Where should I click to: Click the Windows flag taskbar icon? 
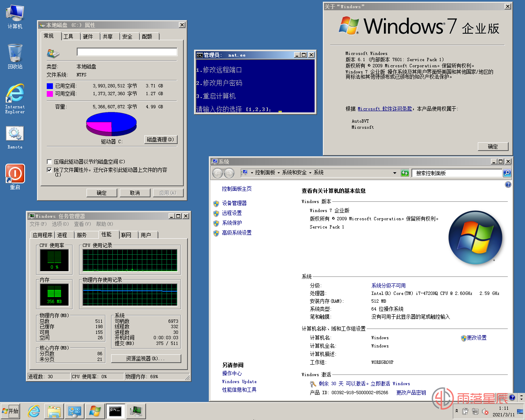[95, 411]
